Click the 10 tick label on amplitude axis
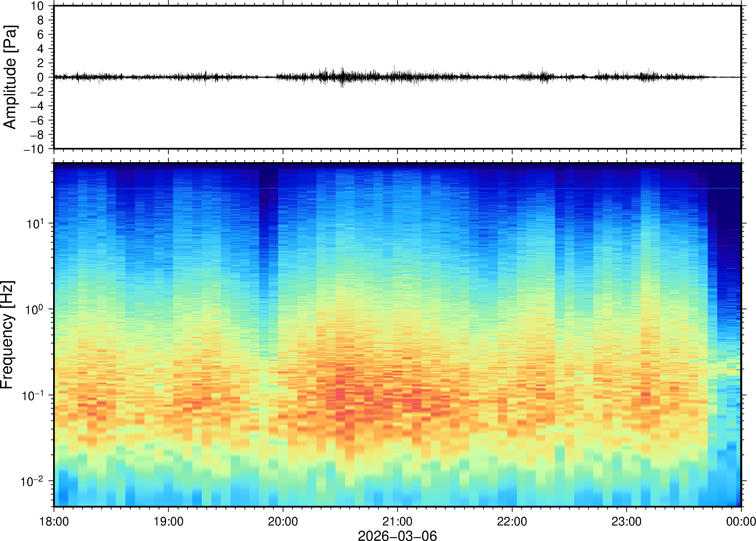 tap(37, 6)
